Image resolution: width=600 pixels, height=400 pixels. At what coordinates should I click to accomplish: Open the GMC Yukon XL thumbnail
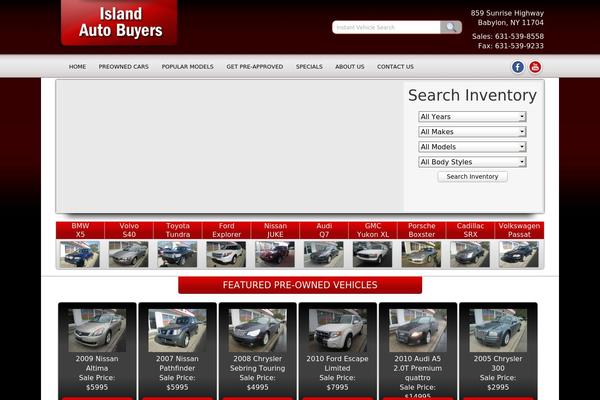pos(372,254)
